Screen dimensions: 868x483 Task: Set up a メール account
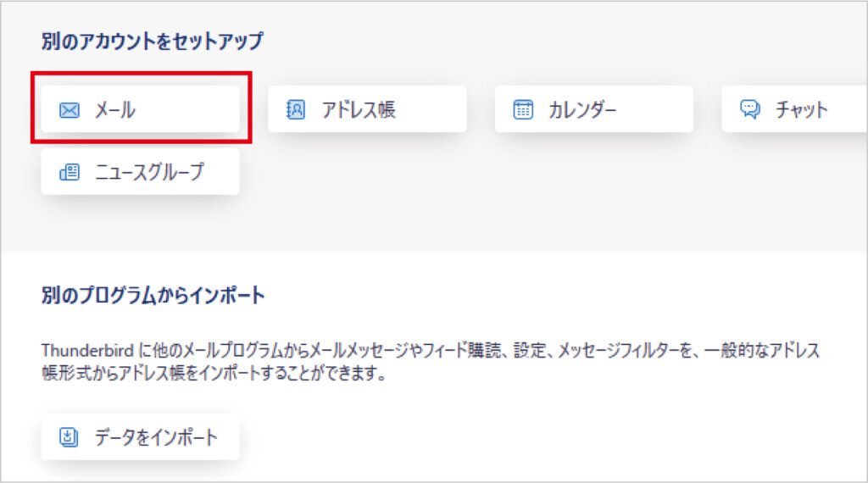click(141, 109)
